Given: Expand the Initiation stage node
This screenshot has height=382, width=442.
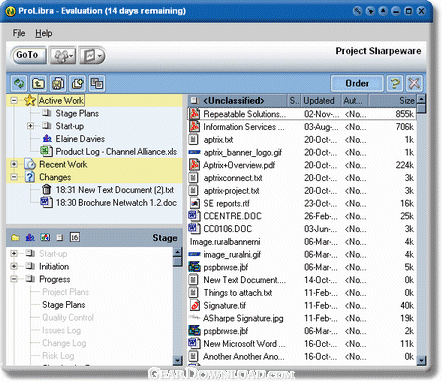Looking at the screenshot, I should [14, 266].
